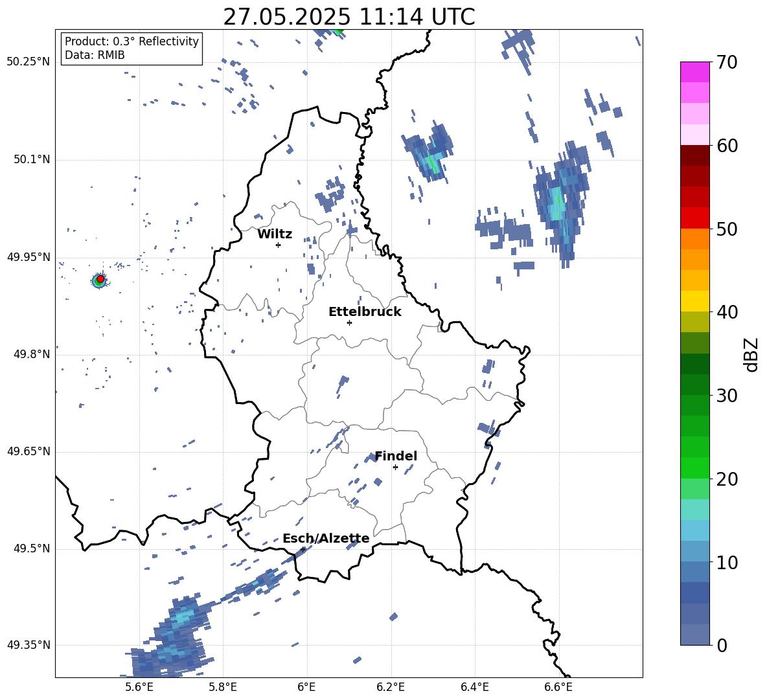Select the Wiltz city label
This screenshot has width=767, height=700.
(275, 234)
